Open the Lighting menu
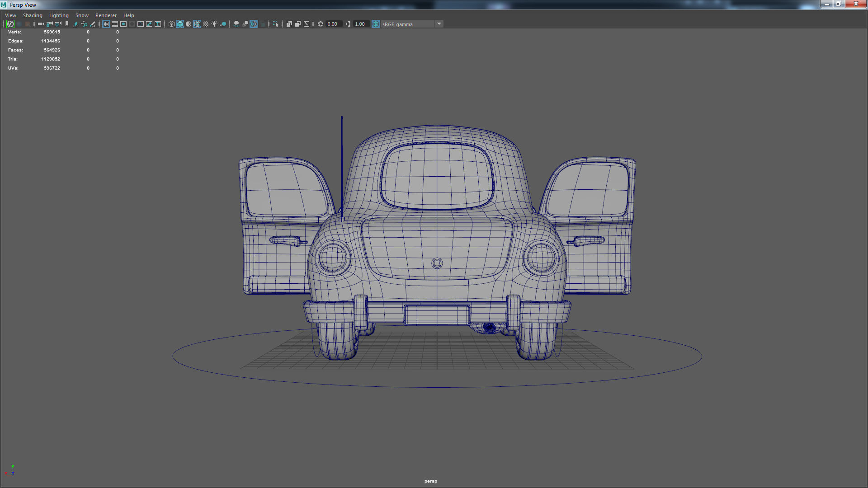The height and width of the screenshot is (488, 868). [x=59, y=15]
